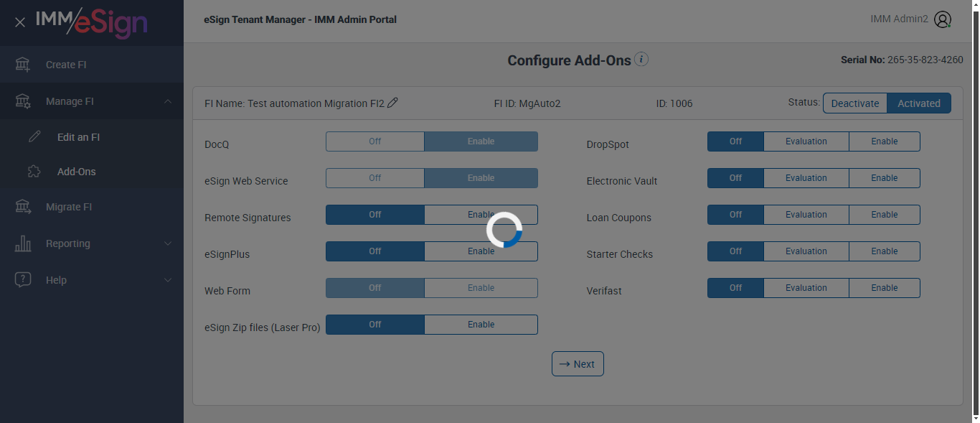Click the eSign Tenant Manager header title

point(300,19)
